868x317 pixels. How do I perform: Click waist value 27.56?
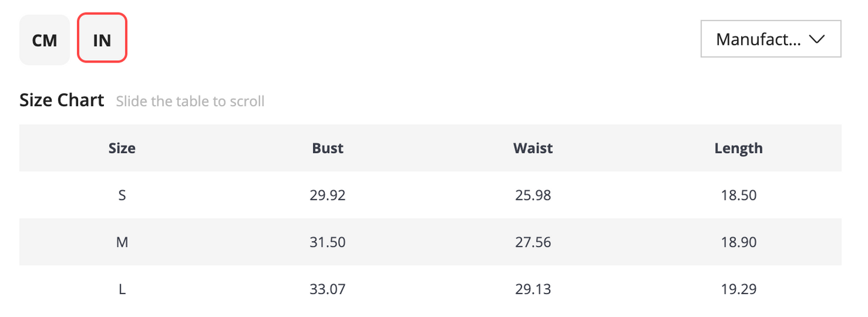[x=533, y=243]
